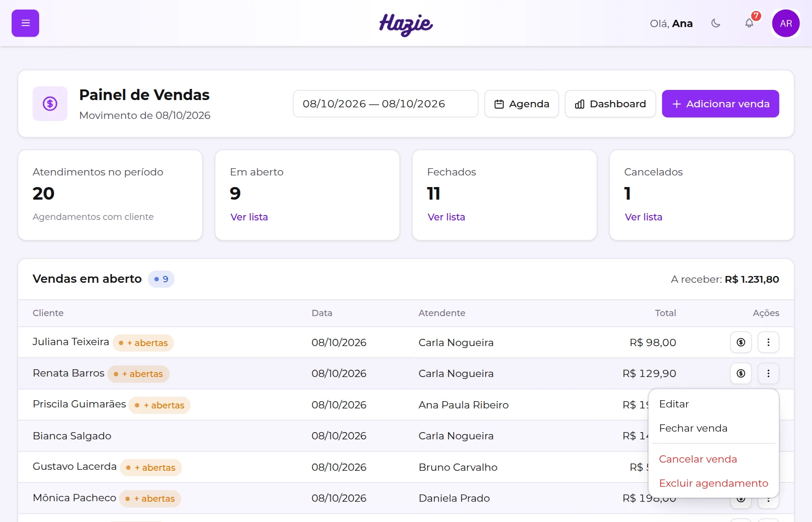The image size is (812, 522).
Task: Open the Dashboard button
Action: point(610,103)
